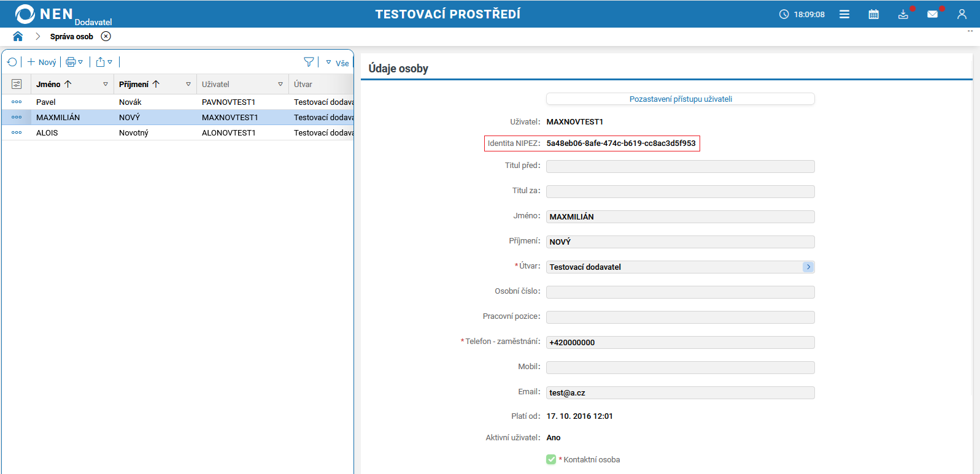This screenshot has width=980, height=474.
Task: Click the Pracovní pozice input field
Action: pyautogui.click(x=681, y=317)
